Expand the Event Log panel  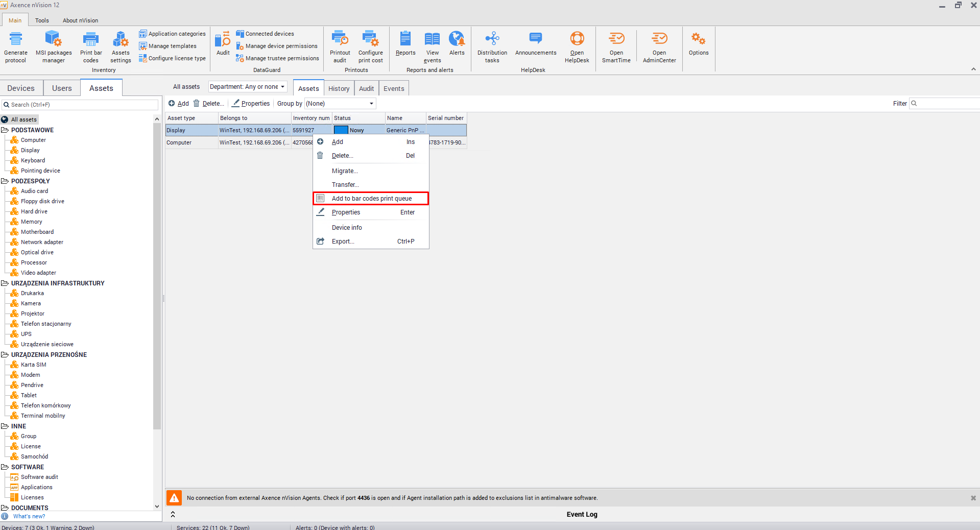[x=173, y=514]
